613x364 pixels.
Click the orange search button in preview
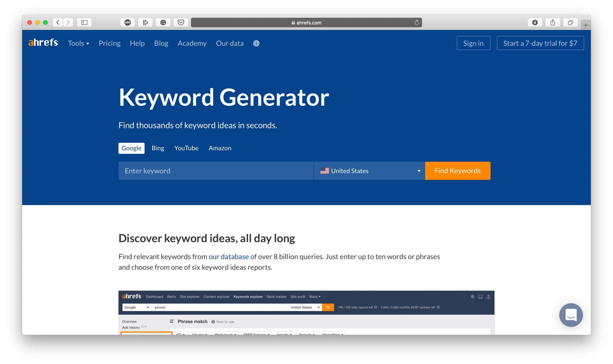point(328,307)
